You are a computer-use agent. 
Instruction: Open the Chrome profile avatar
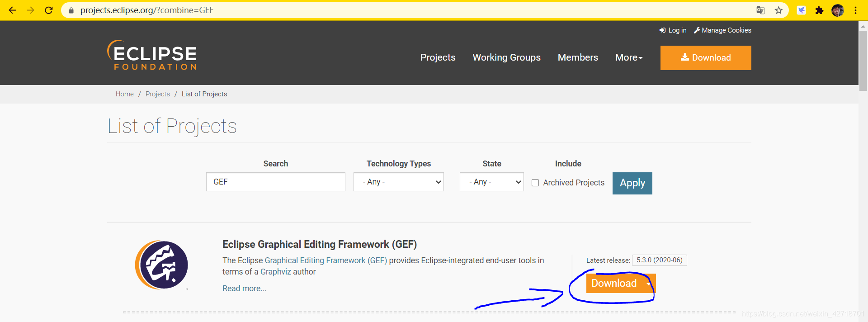[x=837, y=10]
